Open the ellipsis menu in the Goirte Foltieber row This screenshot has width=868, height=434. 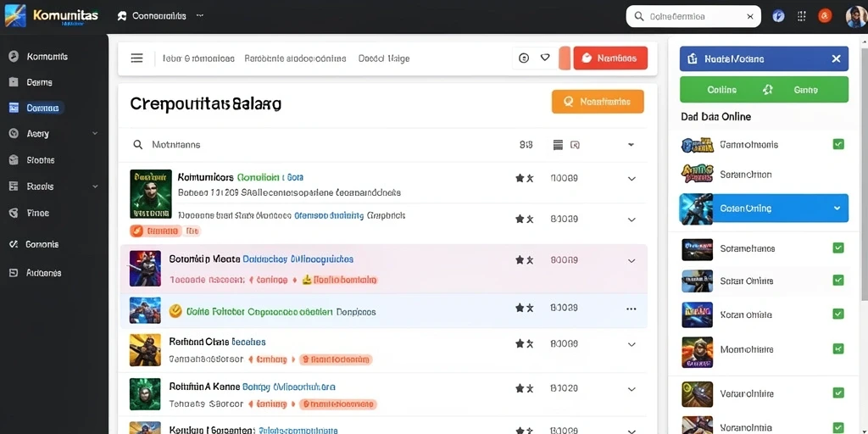click(631, 309)
